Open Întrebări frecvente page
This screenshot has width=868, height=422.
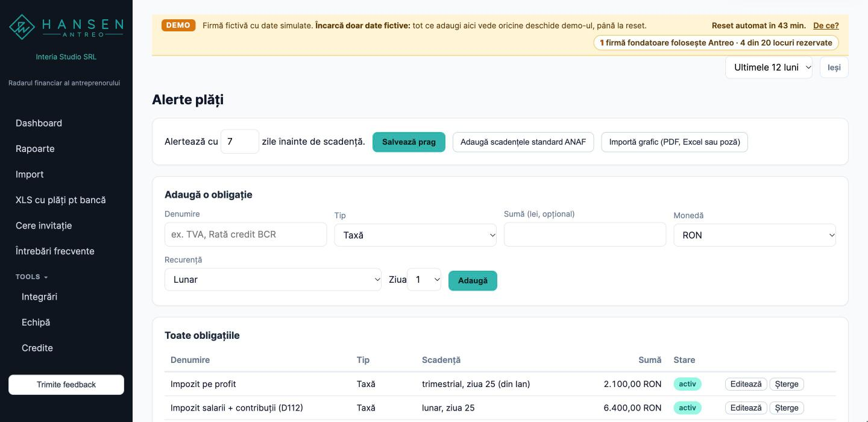(x=55, y=251)
